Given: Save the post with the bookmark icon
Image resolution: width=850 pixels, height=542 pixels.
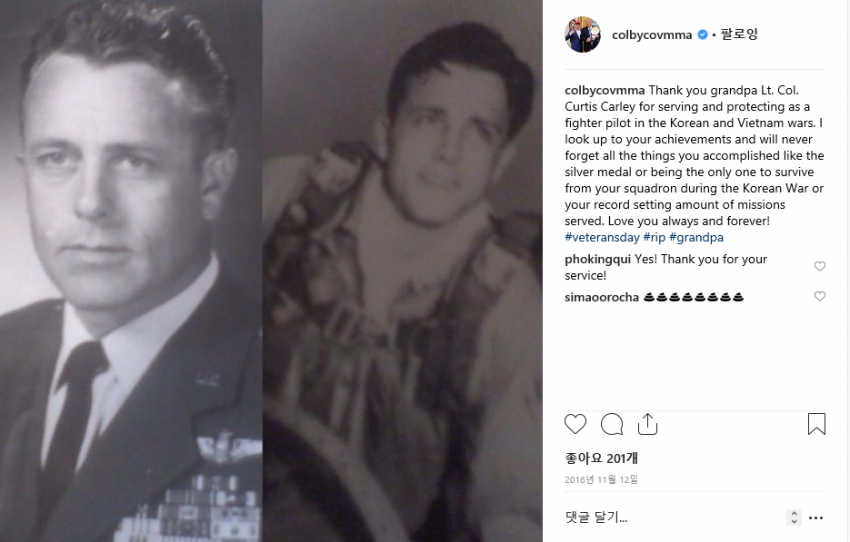Looking at the screenshot, I should 816,424.
